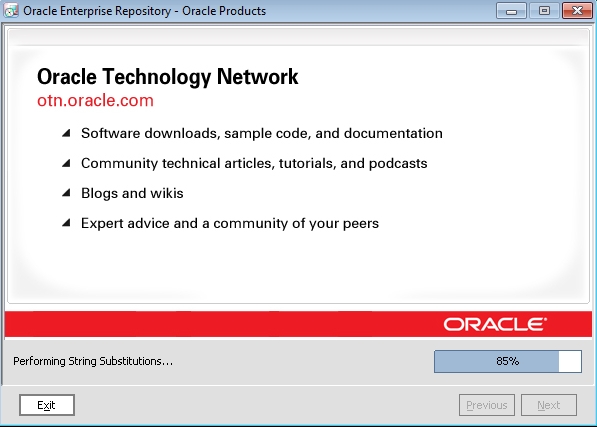Viewport: 597px width, 427px height.
Task: Click the Next button
Action: tap(549, 405)
